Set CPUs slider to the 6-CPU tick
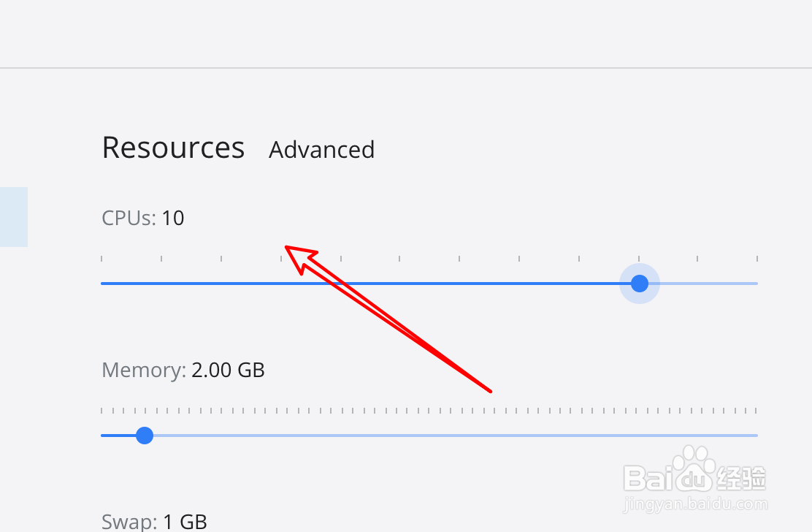Screen dimensions: 812x532 (400, 283)
